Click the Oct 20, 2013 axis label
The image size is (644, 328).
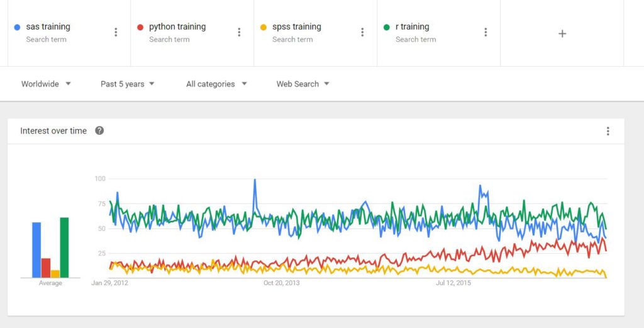281,283
